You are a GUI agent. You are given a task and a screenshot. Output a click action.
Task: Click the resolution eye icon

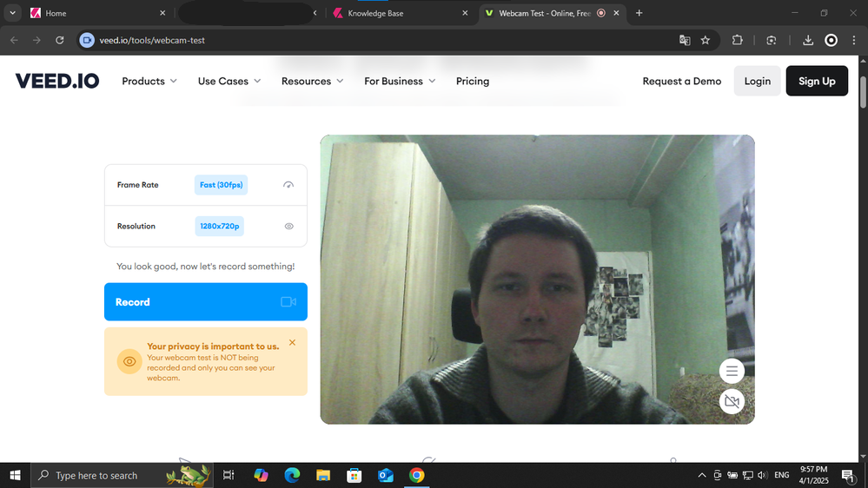coord(289,227)
